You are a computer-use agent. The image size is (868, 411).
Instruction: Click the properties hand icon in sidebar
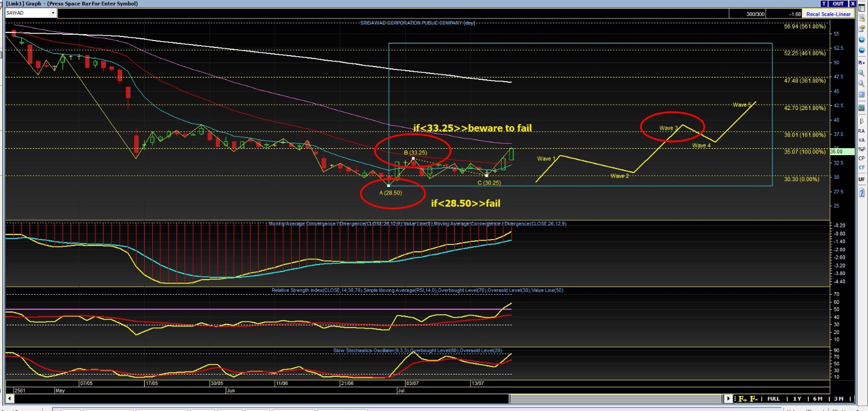pyautogui.click(x=861, y=29)
